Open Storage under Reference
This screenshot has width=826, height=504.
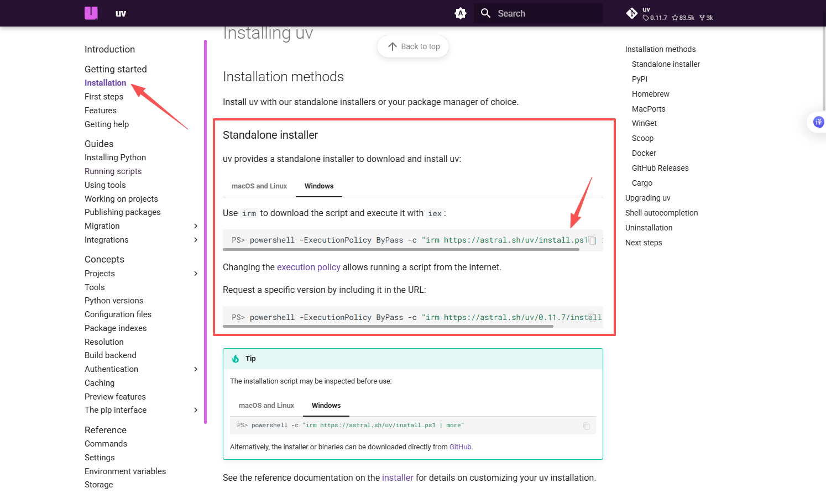98,485
